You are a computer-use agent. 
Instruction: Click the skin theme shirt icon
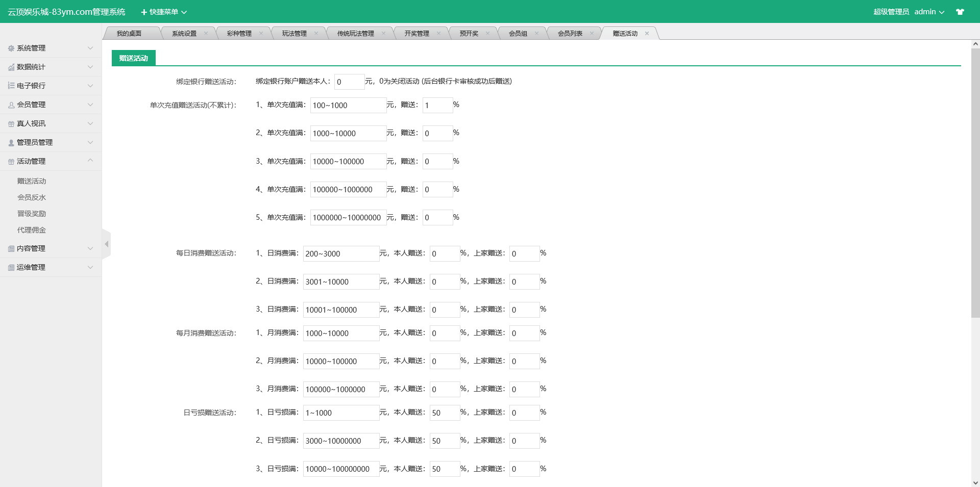tap(960, 12)
